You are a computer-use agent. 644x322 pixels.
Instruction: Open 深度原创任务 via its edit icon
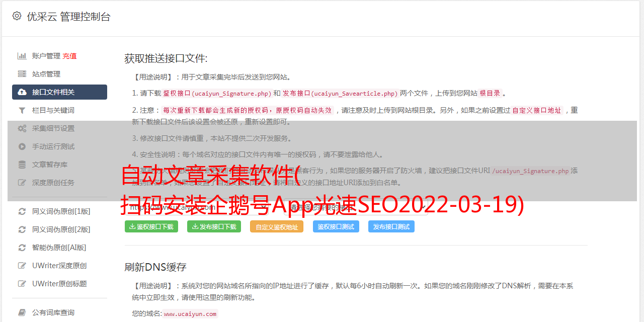[22, 183]
